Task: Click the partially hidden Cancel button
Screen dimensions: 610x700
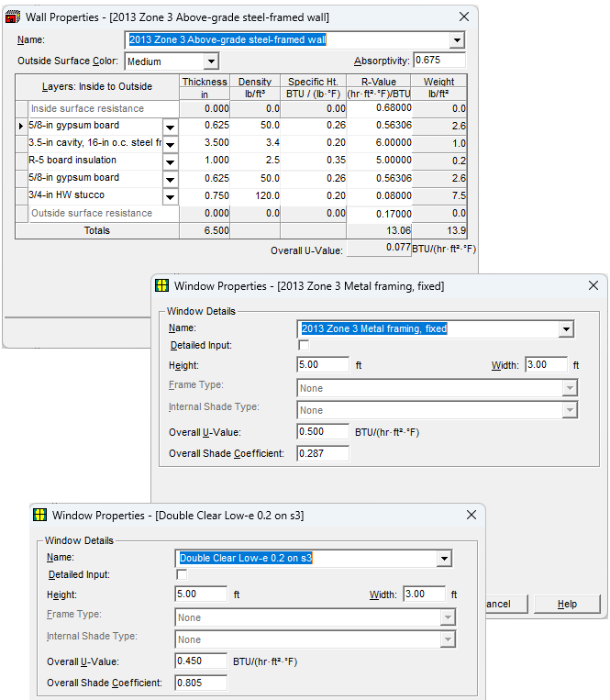Action: click(x=506, y=604)
